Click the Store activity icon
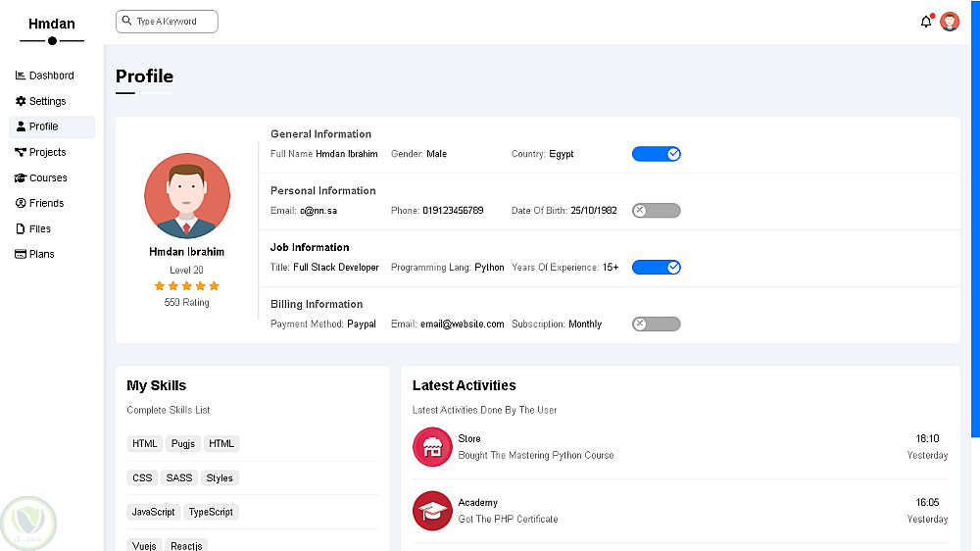Image resolution: width=980 pixels, height=551 pixels. point(432,447)
